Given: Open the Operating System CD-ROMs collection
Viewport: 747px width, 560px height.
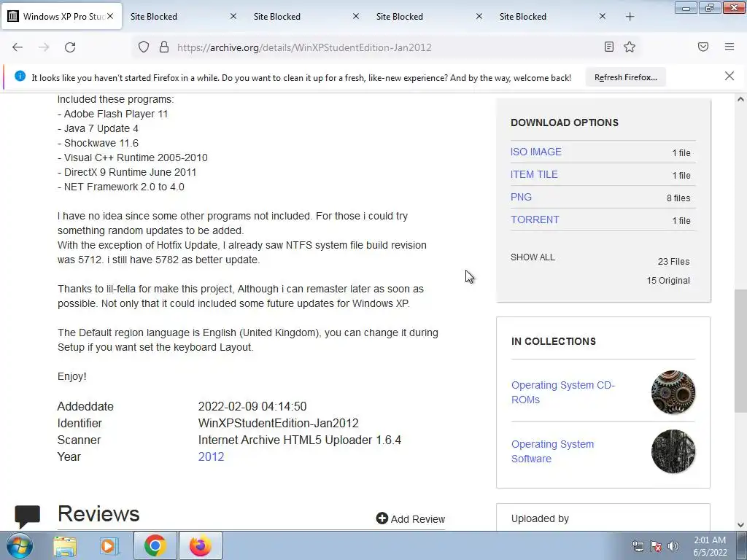Looking at the screenshot, I should [x=563, y=392].
